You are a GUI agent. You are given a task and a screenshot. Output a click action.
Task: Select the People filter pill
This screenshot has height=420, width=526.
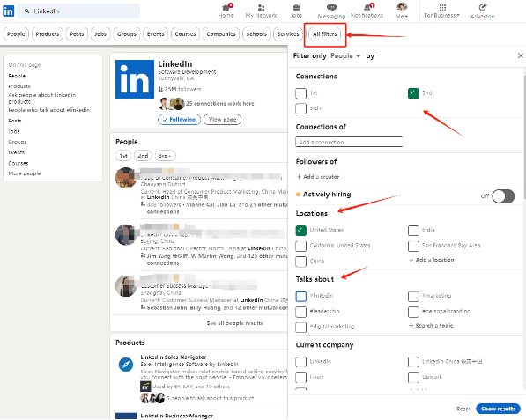[16, 34]
